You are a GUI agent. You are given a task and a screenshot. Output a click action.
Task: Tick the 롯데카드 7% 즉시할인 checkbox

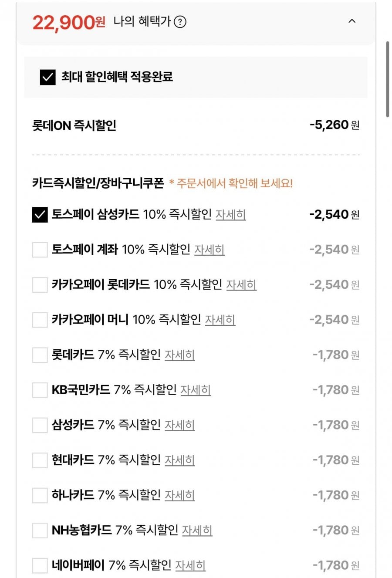40,355
